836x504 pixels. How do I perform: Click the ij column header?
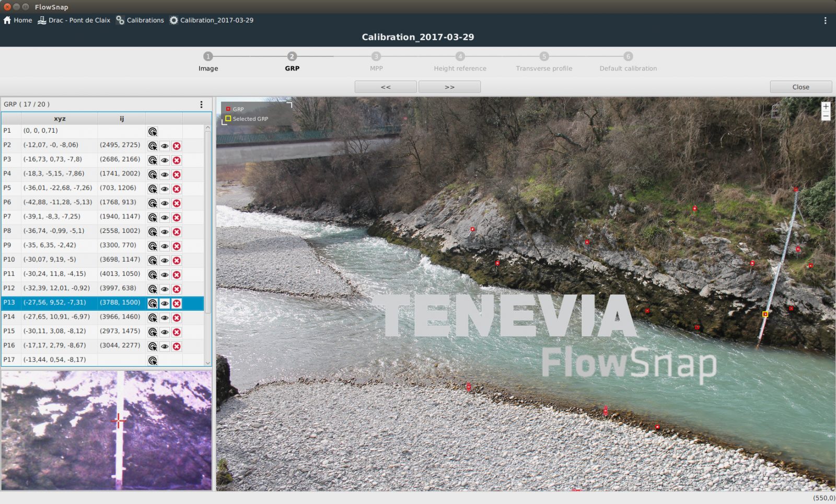coord(122,119)
